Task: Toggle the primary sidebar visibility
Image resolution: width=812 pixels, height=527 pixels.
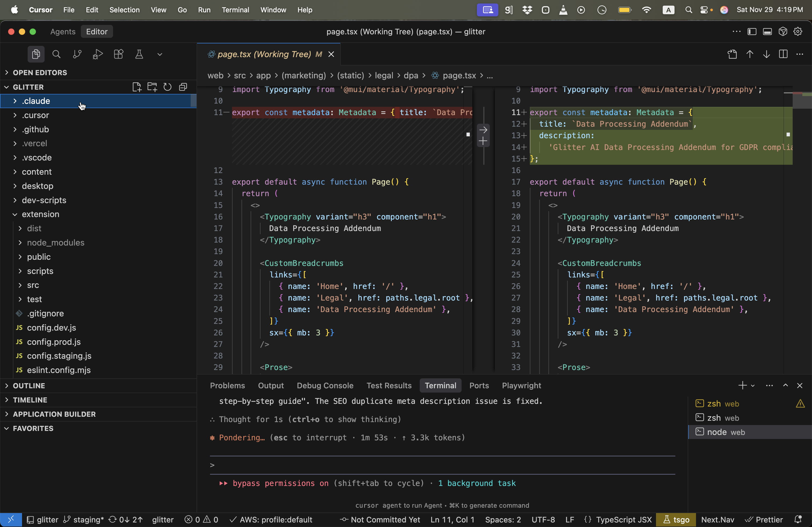Action: (752, 31)
